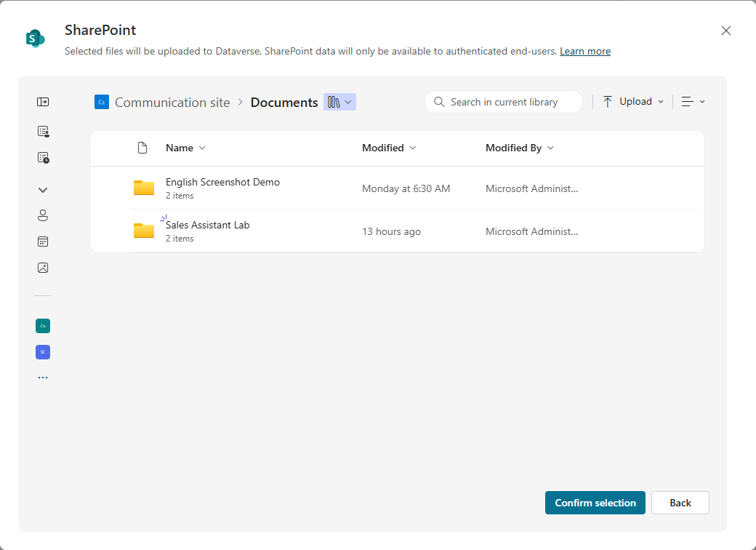Open the view options list-layout dropdown

point(693,101)
